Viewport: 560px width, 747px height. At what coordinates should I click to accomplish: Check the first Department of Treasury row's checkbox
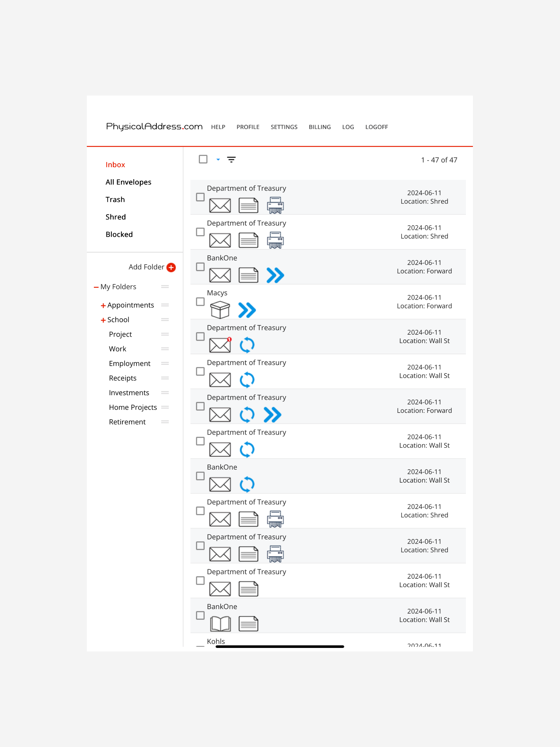click(x=201, y=197)
